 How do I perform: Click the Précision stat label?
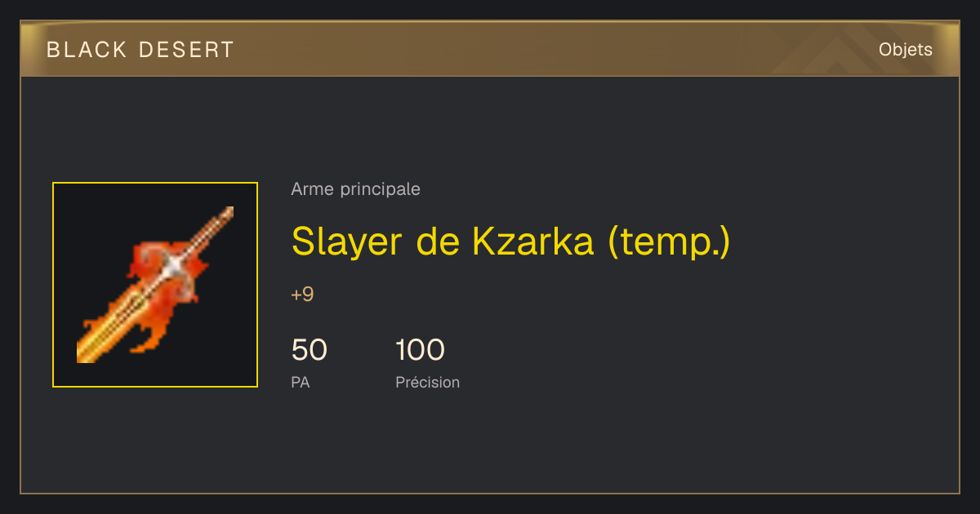tap(428, 382)
